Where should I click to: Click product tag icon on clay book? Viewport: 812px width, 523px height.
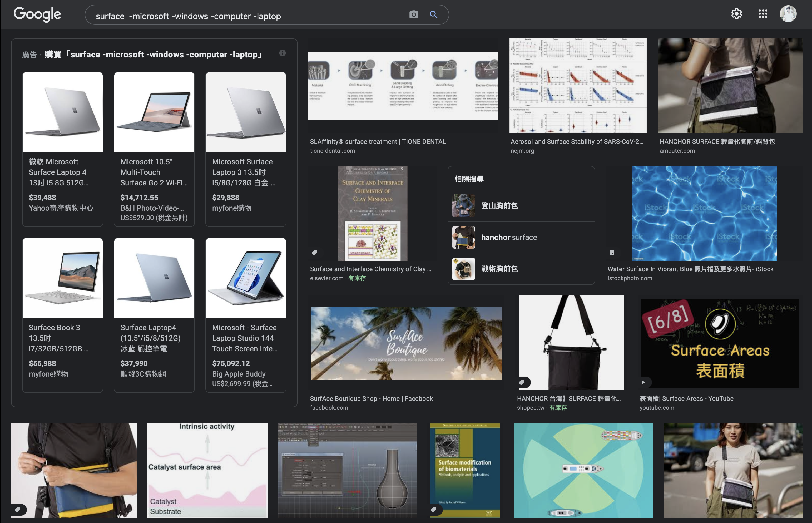[x=314, y=253]
